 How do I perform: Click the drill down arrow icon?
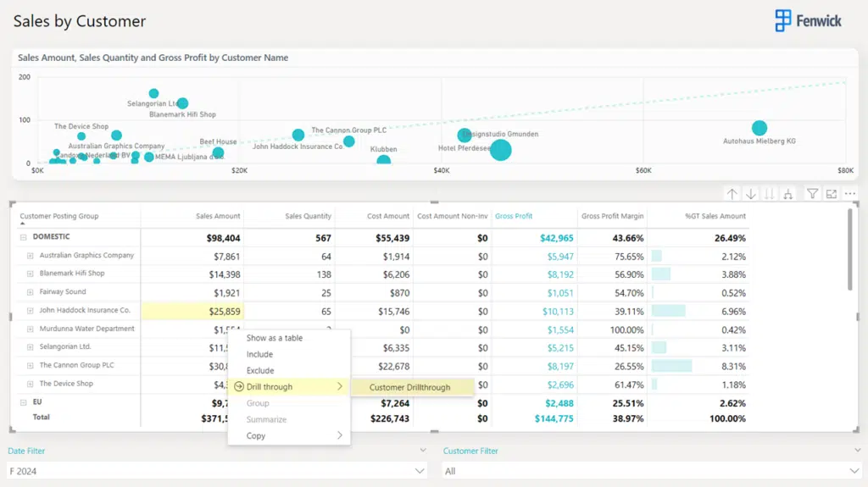coord(751,194)
